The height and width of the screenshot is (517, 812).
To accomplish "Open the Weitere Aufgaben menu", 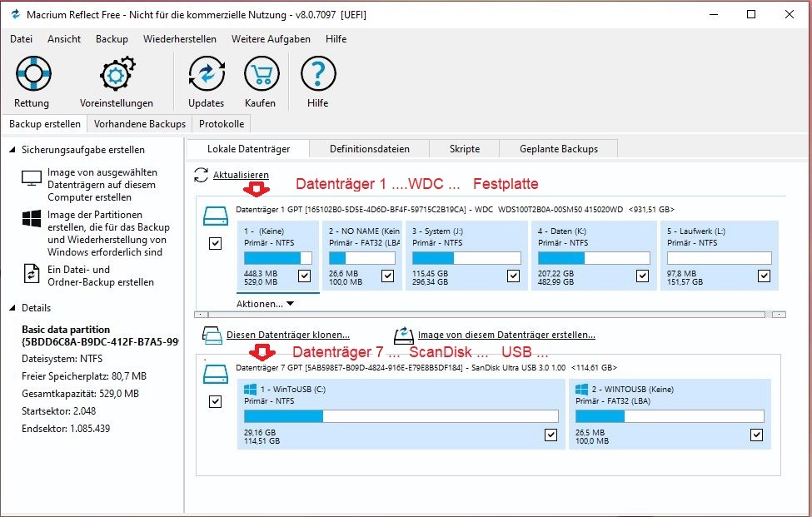I will click(x=271, y=39).
